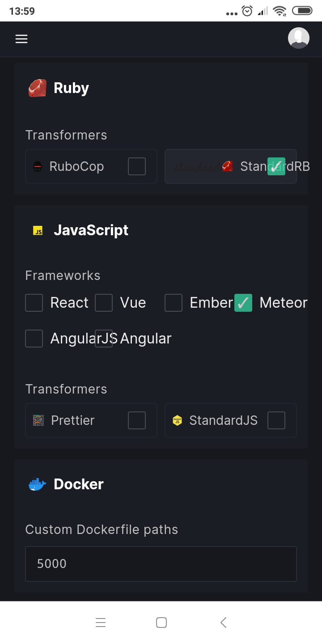Focus the Custom Dockerfile paths field
322x644 pixels.
[161, 564]
